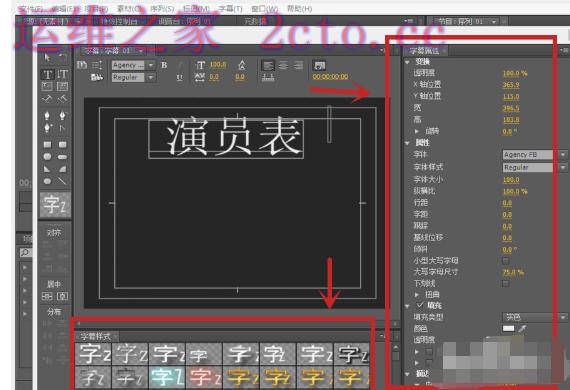This screenshot has height=390, width=570.
Task: Open toolbar font style Regular dropdown
Action: click(x=150, y=77)
